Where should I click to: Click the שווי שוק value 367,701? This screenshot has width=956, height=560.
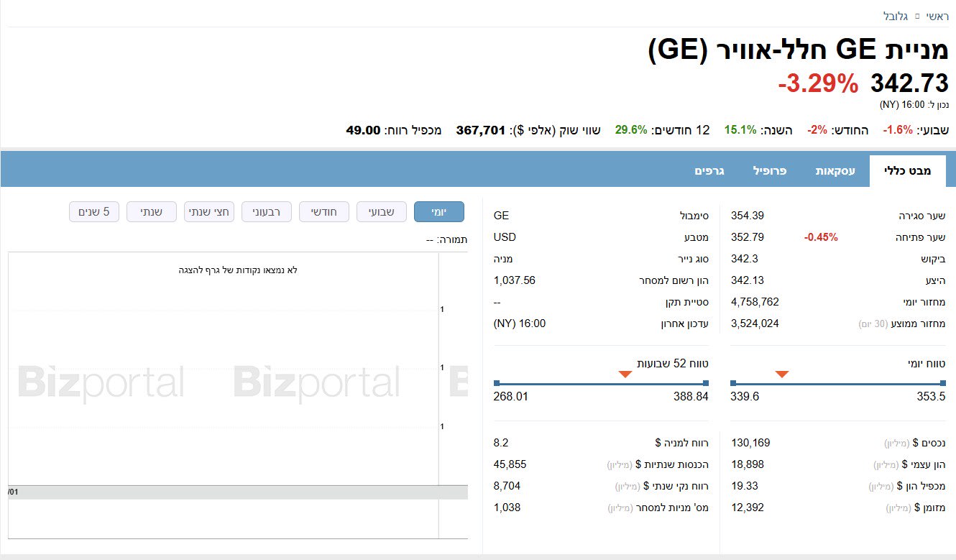481,130
